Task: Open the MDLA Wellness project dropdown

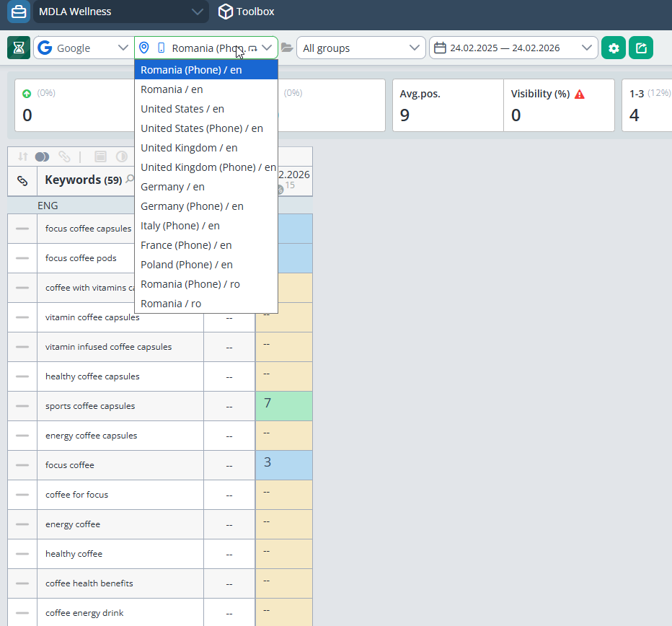Action: click(121, 12)
